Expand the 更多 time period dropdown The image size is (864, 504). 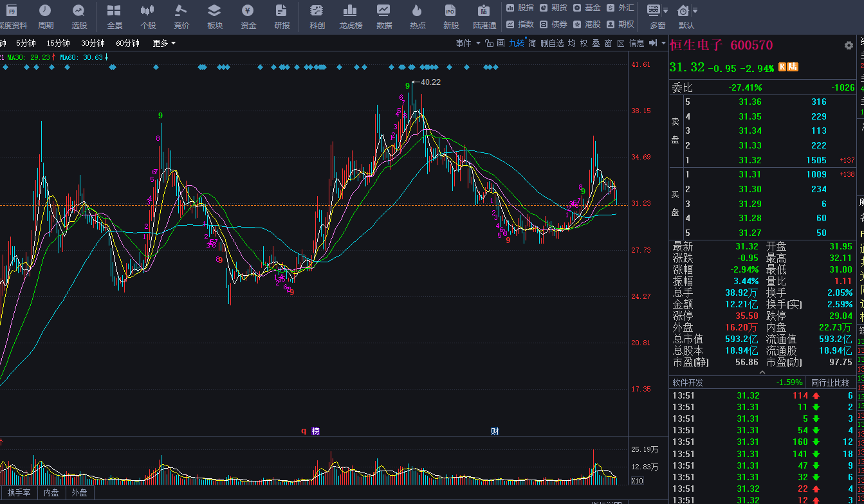164,43
